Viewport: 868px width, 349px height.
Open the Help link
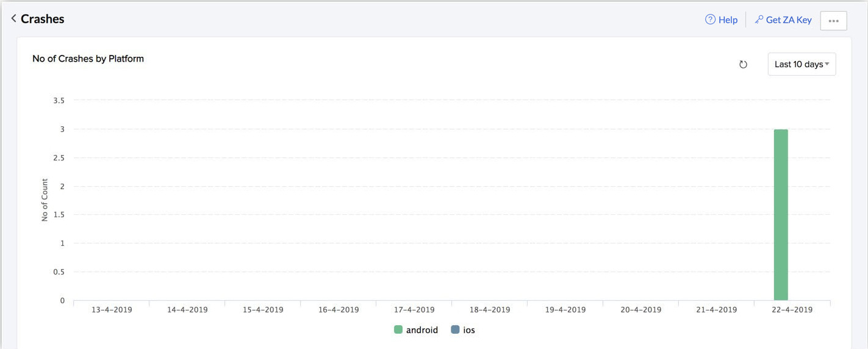pos(728,20)
